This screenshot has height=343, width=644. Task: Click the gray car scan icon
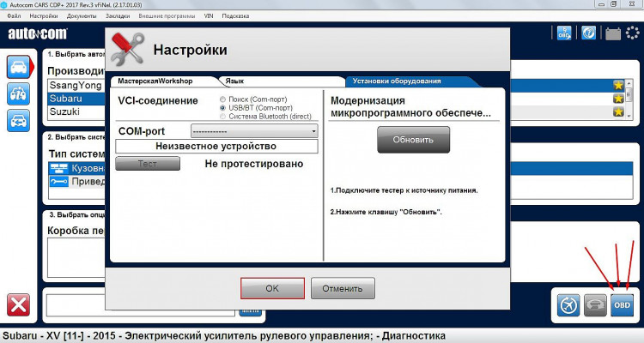point(595,304)
